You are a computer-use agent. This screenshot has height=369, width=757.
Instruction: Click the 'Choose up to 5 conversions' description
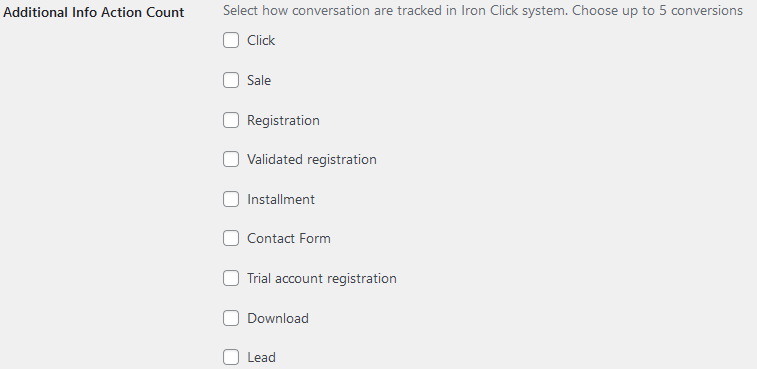pos(657,11)
